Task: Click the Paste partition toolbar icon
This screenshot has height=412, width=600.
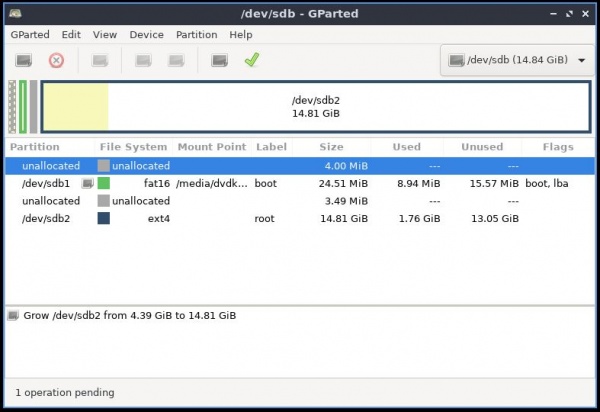Action: tap(176, 60)
